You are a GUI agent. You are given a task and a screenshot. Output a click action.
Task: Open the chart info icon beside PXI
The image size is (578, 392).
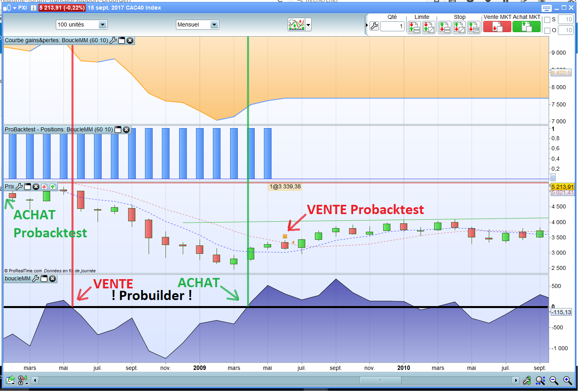(33, 8)
